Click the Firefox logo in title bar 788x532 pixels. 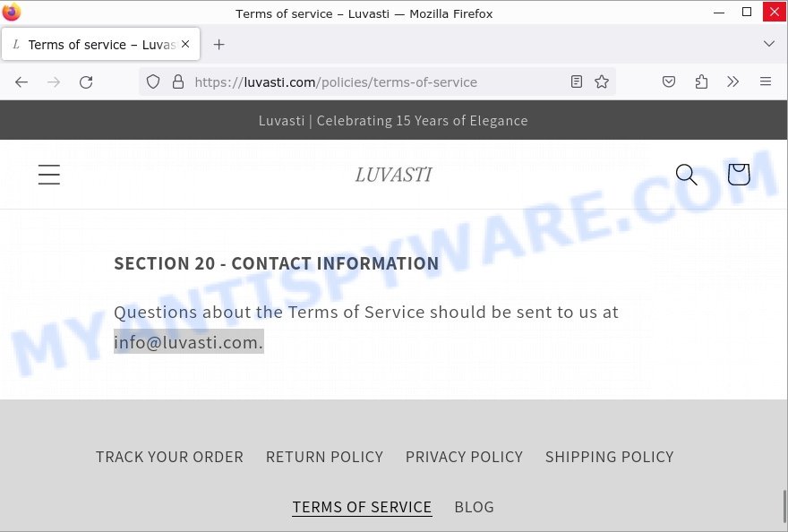click(x=12, y=12)
